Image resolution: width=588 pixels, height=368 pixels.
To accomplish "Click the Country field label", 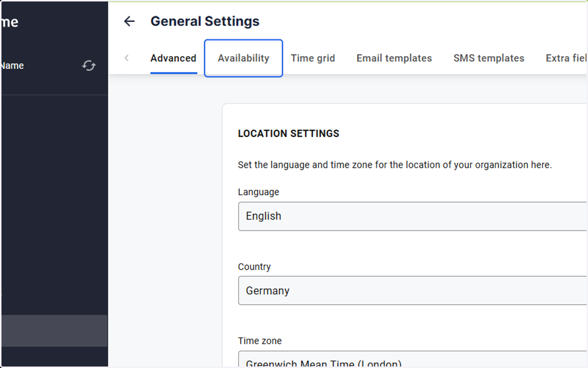I will 254,266.
